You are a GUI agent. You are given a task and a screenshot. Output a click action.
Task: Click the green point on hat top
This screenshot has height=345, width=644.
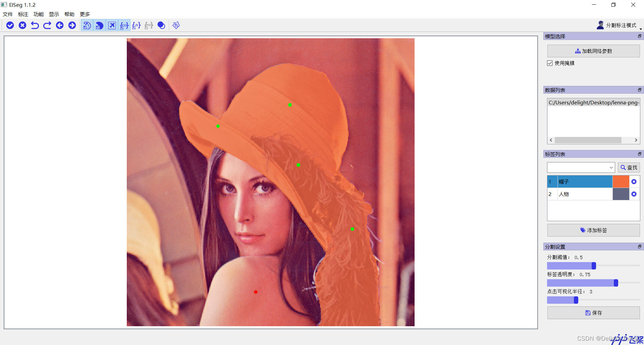point(290,105)
